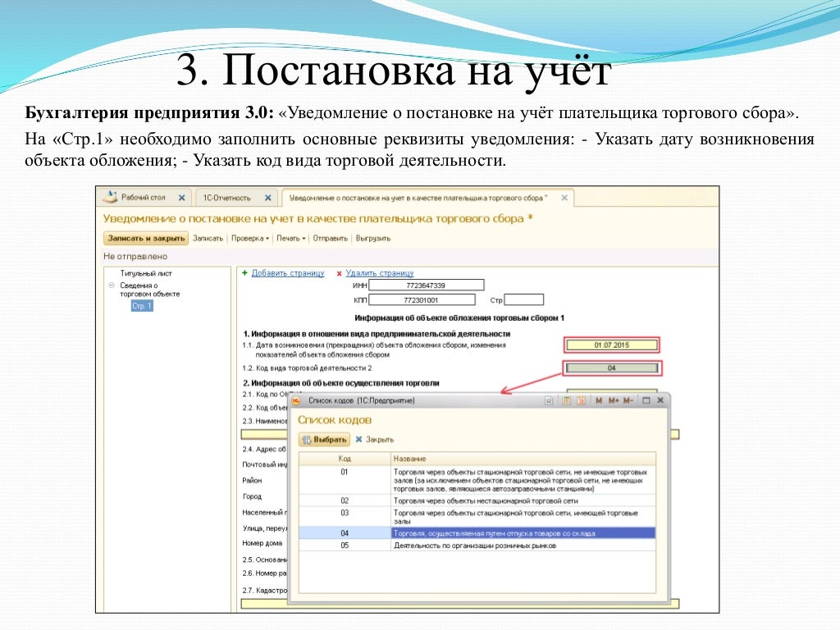Select Стр. 1 in the section tree

pos(142,306)
